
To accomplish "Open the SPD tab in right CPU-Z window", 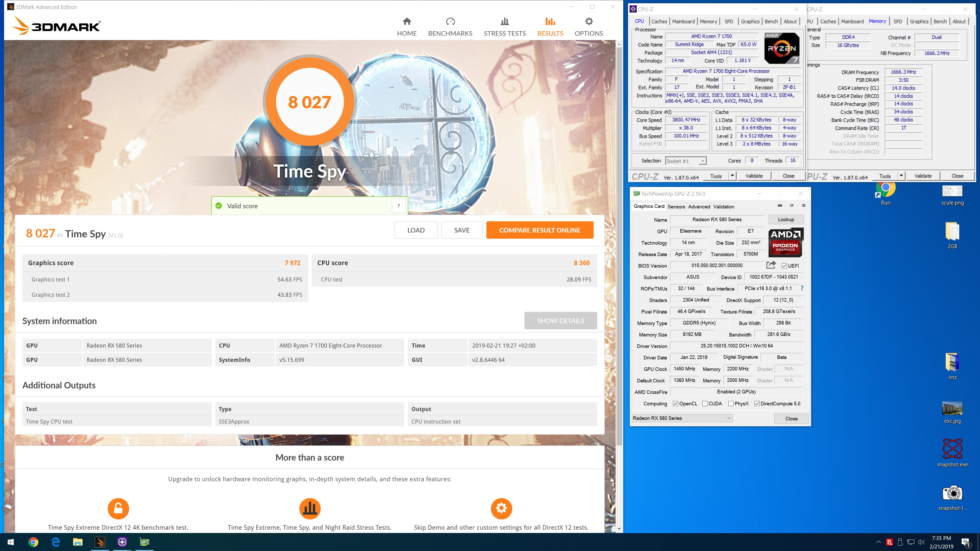I will tap(898, 21).
